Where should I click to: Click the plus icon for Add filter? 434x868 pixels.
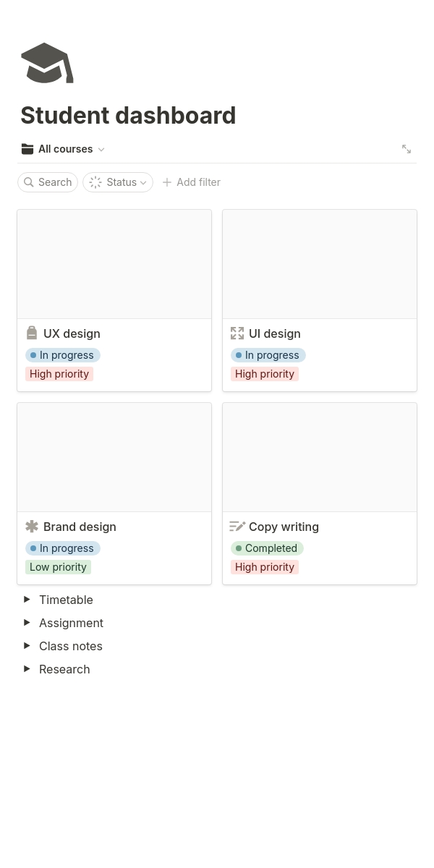[167, 182]
